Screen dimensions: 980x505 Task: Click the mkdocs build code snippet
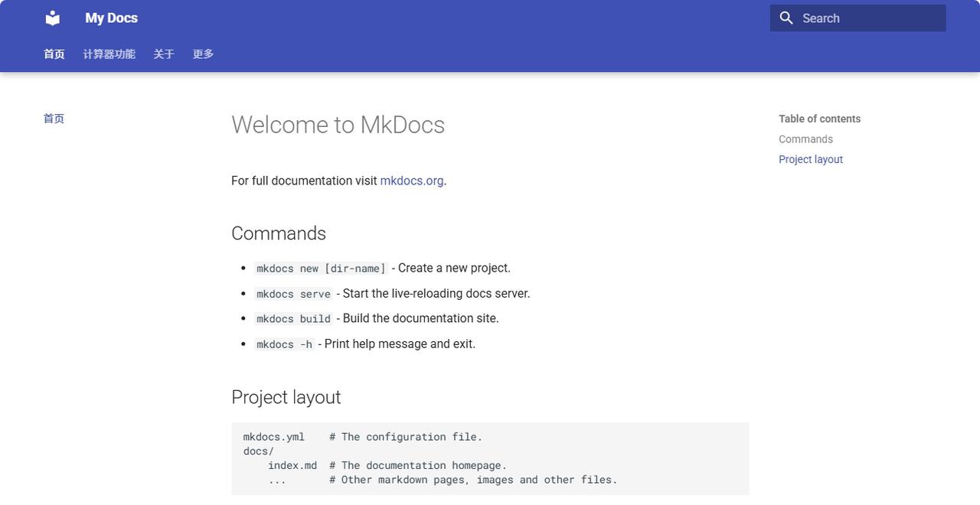tap(293, 319)
